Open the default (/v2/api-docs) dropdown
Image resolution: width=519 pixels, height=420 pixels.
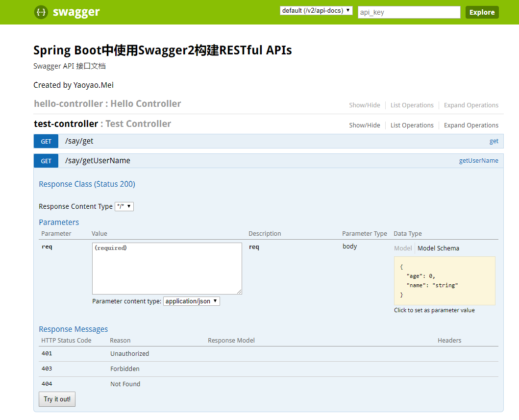pyautogui.click(x=316, y=11)
